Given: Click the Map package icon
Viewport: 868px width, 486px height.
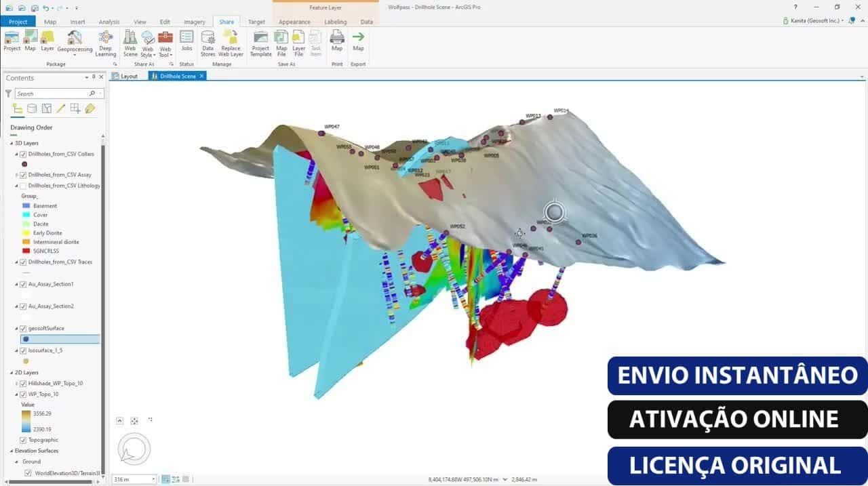Looking at the screenshot, I should 31,41.
